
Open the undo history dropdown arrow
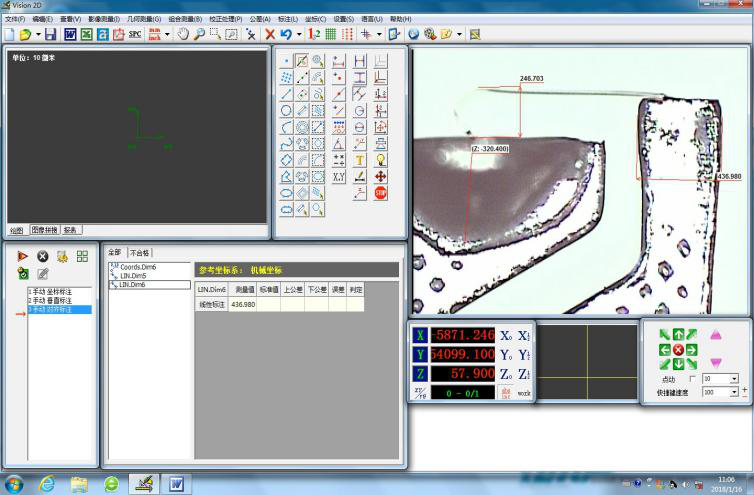point(299,34)
